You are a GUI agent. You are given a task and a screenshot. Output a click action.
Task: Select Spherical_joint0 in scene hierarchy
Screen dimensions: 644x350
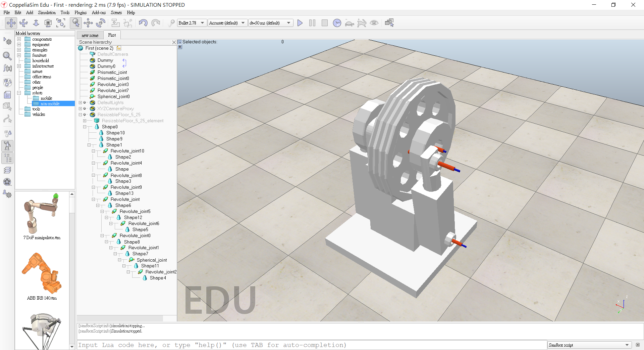113,96
